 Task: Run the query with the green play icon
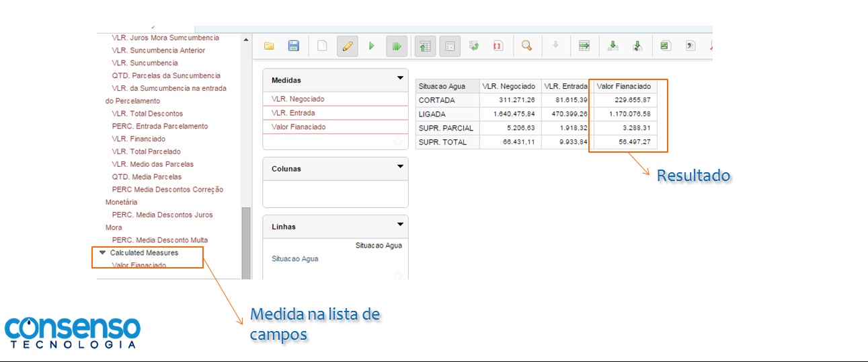pos(371,46)
